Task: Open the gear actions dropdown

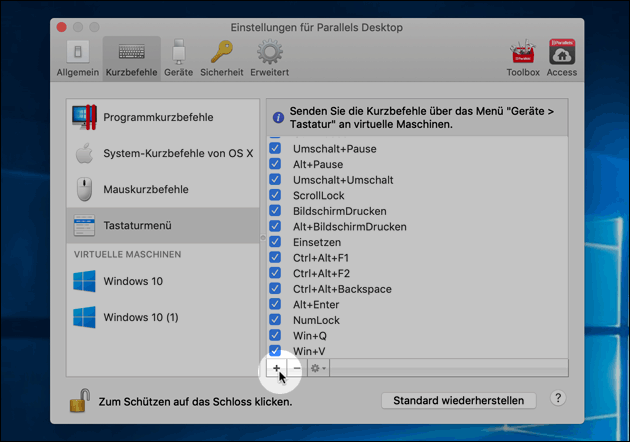Action: click(x=318, y=368)
